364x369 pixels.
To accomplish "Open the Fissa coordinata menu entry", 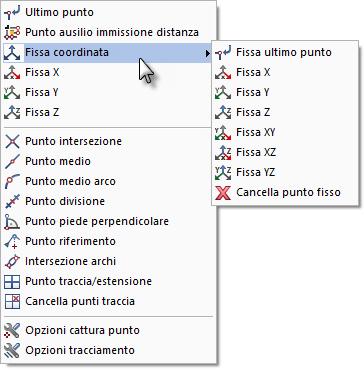I will [107, 53].
